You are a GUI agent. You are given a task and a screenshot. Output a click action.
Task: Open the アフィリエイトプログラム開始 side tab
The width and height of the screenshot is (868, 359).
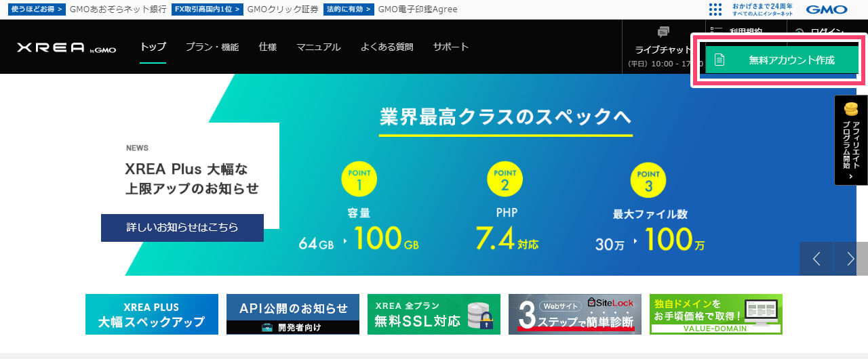click(851, 140)
